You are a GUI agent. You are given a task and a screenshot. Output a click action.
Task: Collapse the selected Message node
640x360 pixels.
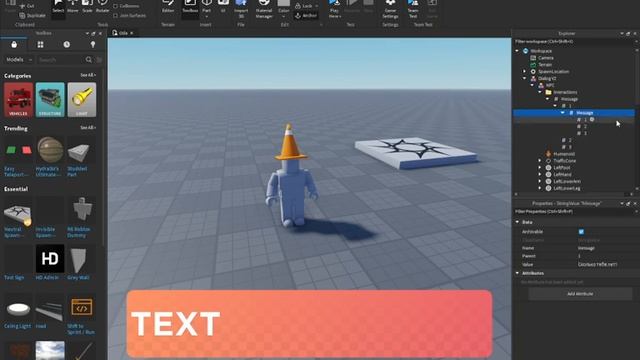click(x=562, y=113)
